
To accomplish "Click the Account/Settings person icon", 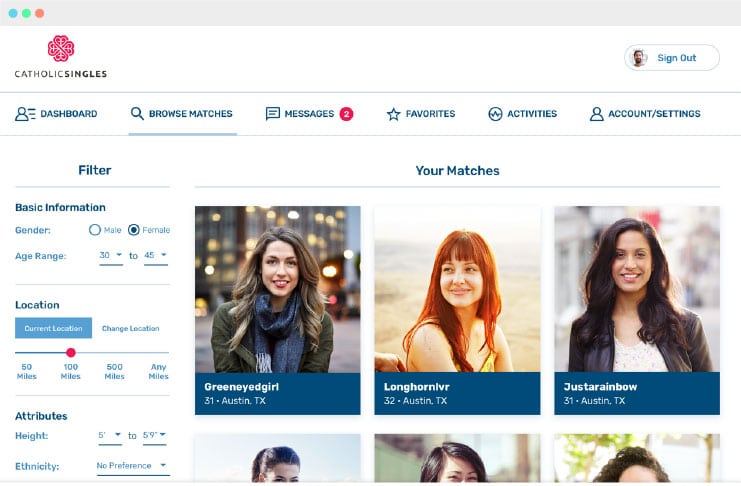I will (x=596, y=114).
